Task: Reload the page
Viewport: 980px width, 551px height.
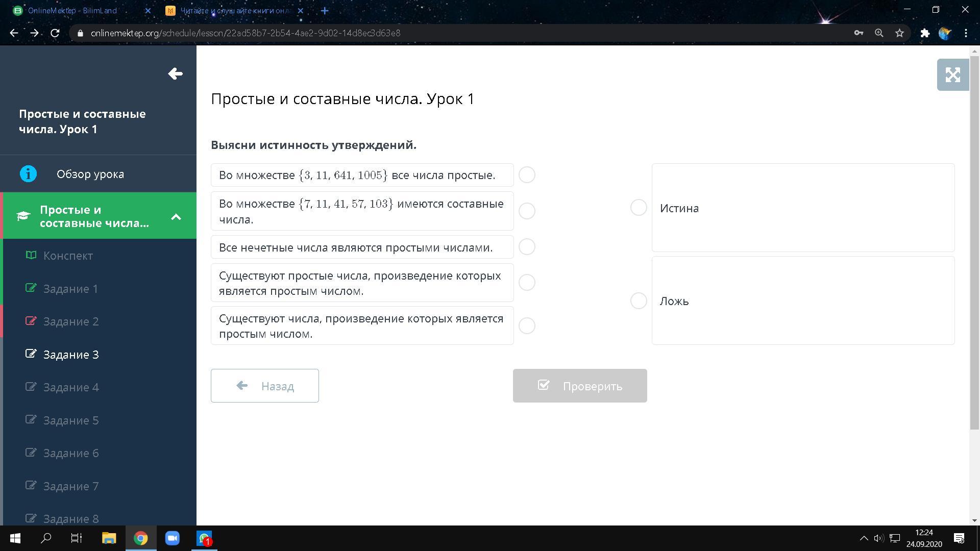Action: click(x=55, y=33)
